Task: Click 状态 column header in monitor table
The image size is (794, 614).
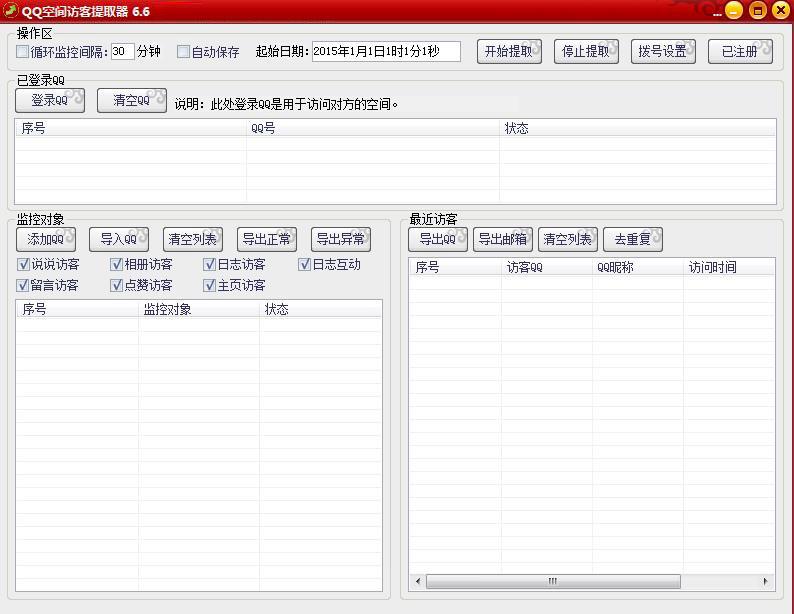Action: [x=321, y=309]
